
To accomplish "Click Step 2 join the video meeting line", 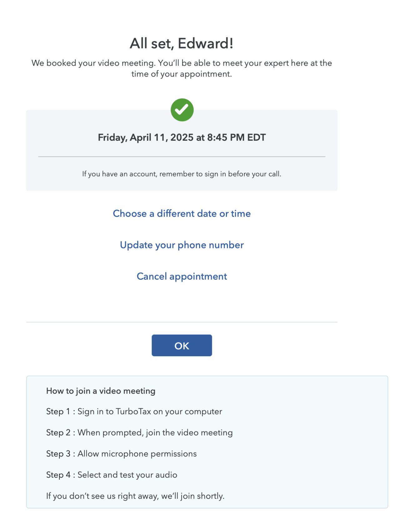I will pyautogui.click(x=139, y=433).
